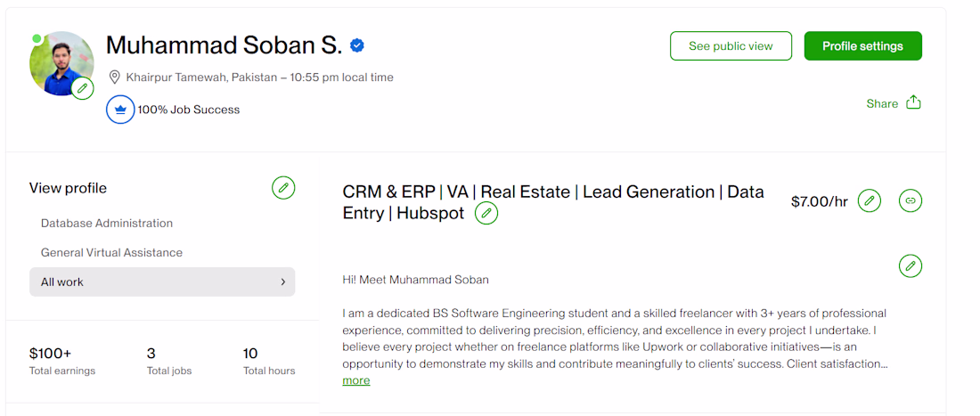Edit the profile overview description

point(911,265)
